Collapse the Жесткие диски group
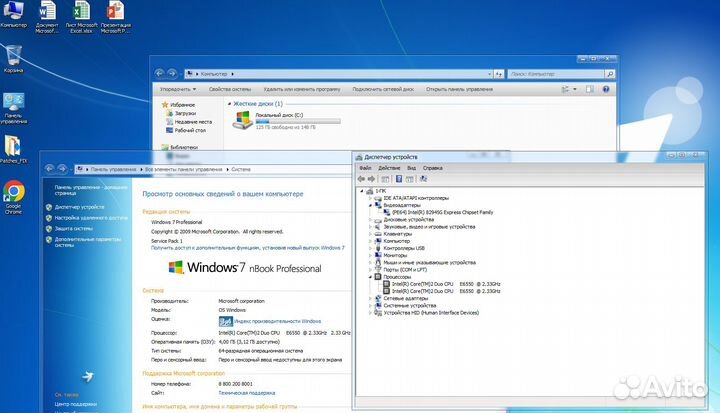Screen dimensions: 720x413 230,104
